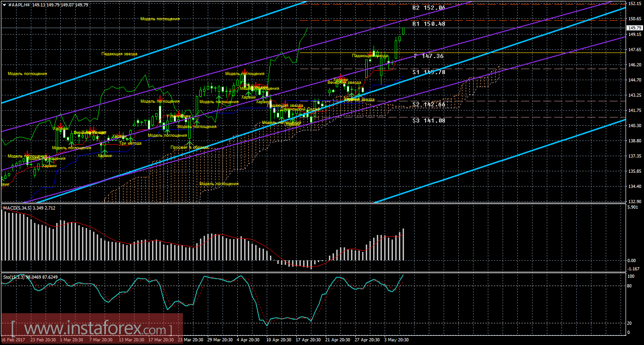This screenshot has width=644, height=345.
Task: Select the R2 152.06 resistance label
Action: (428, 8)
